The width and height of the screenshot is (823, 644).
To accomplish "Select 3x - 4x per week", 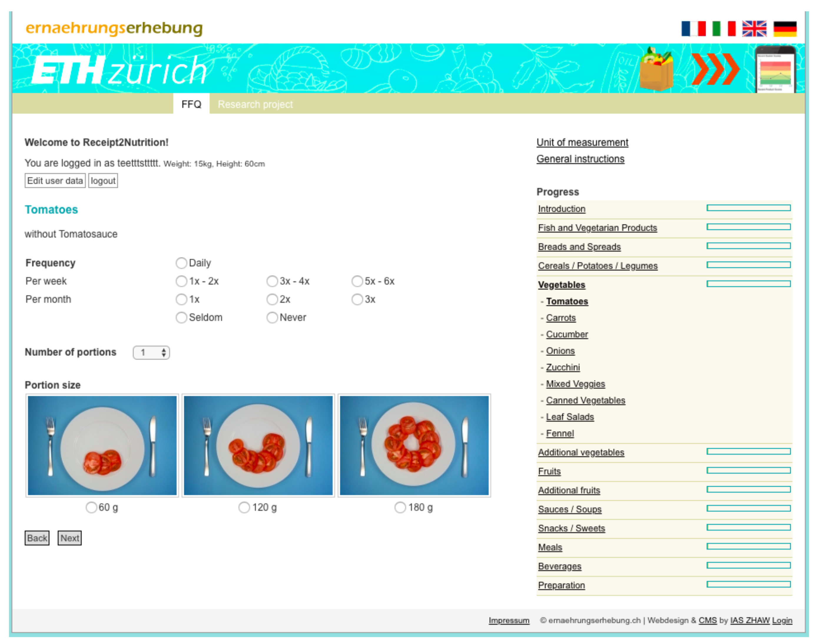I will click(272, 281).
